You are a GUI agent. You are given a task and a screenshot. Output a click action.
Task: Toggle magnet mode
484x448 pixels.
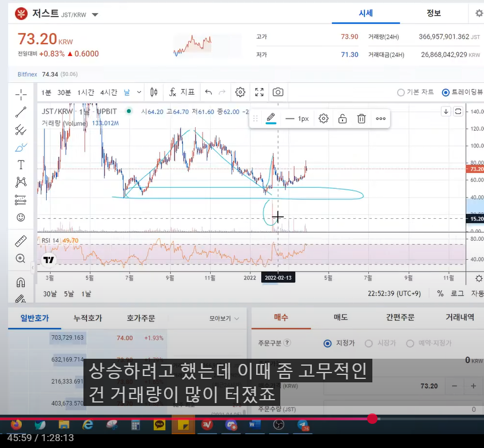[21, 282]
